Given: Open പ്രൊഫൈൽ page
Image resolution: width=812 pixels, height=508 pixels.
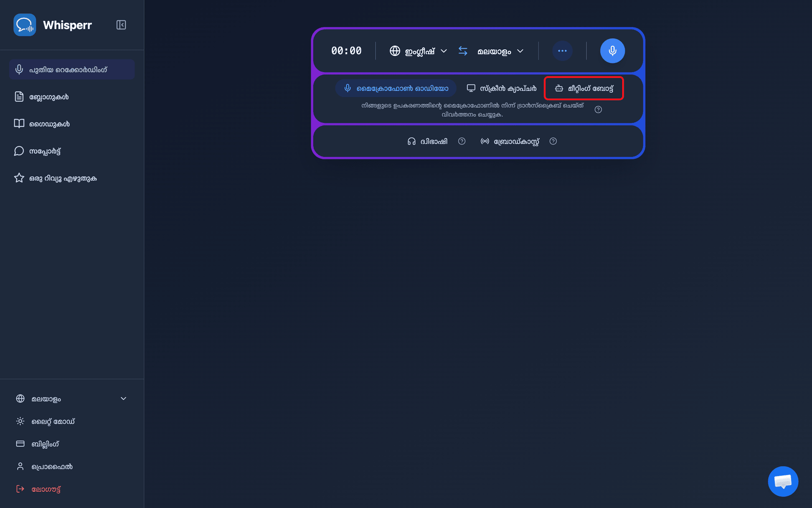Looking at the screenshot, I should (72, 466).
